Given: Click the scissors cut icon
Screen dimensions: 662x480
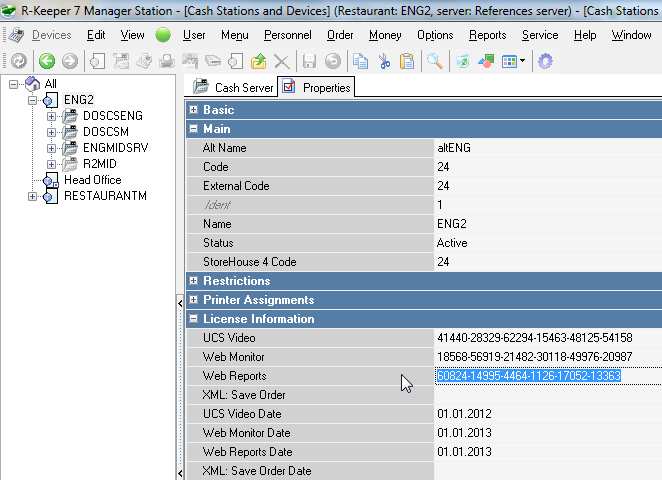Looking at the screenshot, I should click(384, 61).
